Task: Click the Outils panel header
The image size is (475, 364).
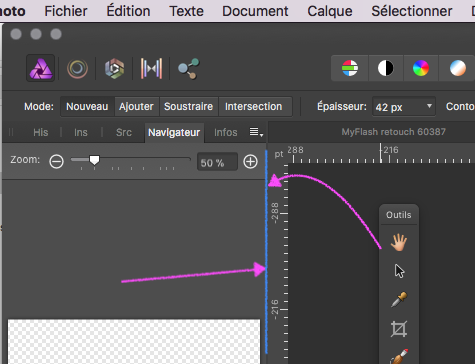Action: point(399,215)
